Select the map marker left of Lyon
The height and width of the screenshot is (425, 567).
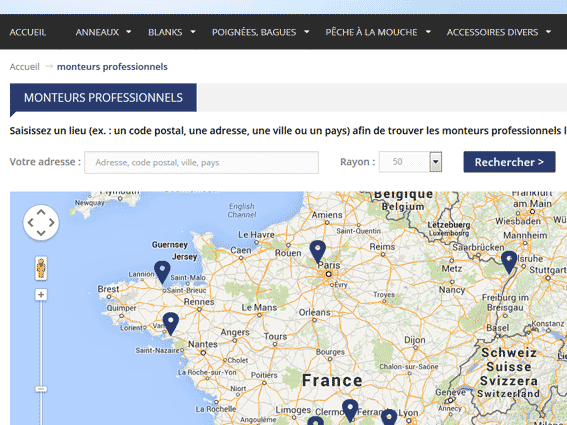tap(389, 417)
